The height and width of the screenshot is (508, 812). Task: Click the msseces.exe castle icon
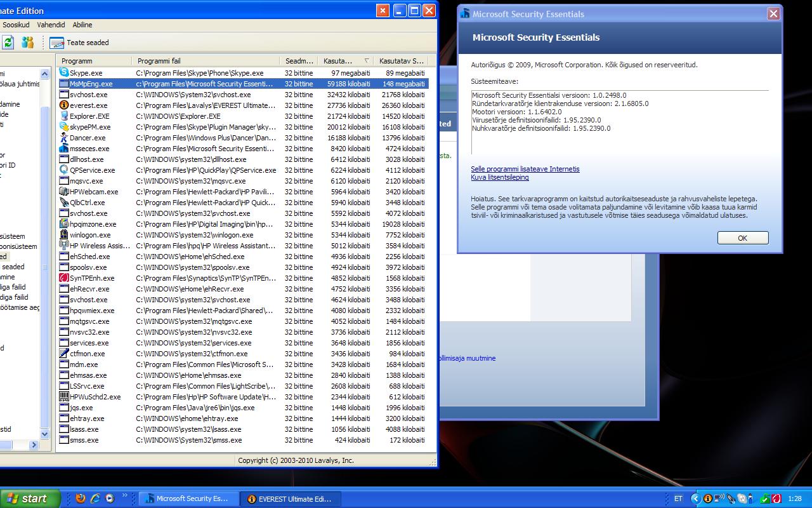tap(64, 149)
